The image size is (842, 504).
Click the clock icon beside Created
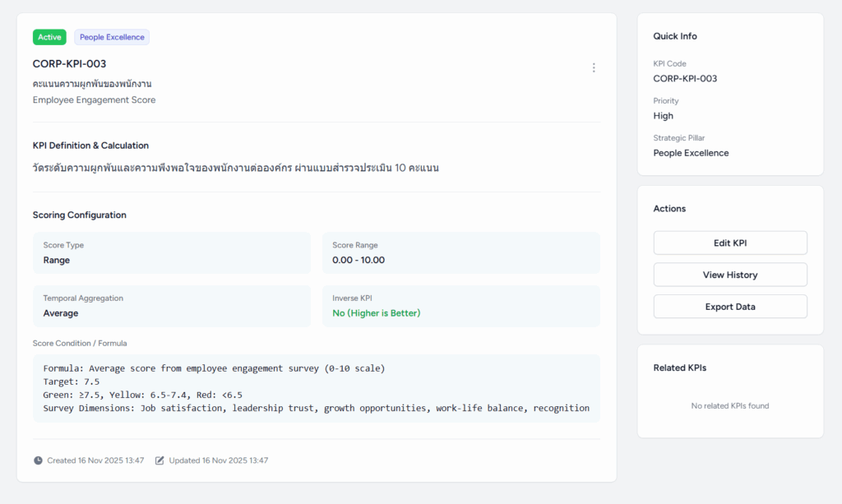38,460
